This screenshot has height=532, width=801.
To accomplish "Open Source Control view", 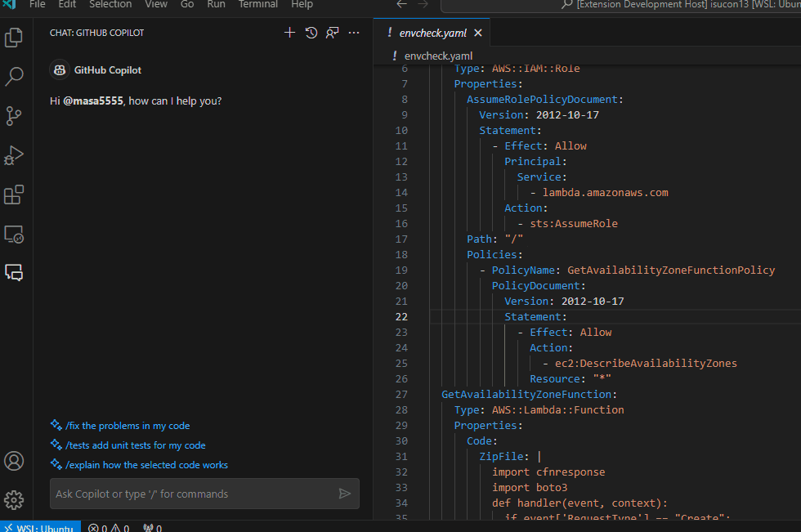I will pos(14,116).
